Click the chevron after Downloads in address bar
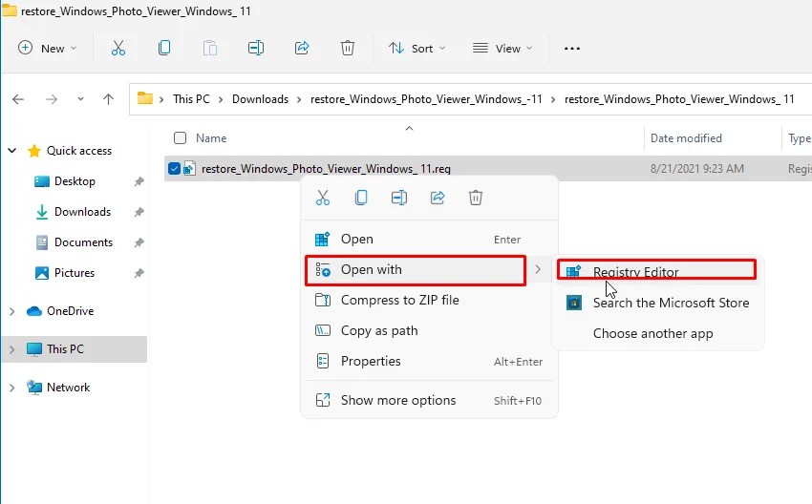 pos(299,99)
